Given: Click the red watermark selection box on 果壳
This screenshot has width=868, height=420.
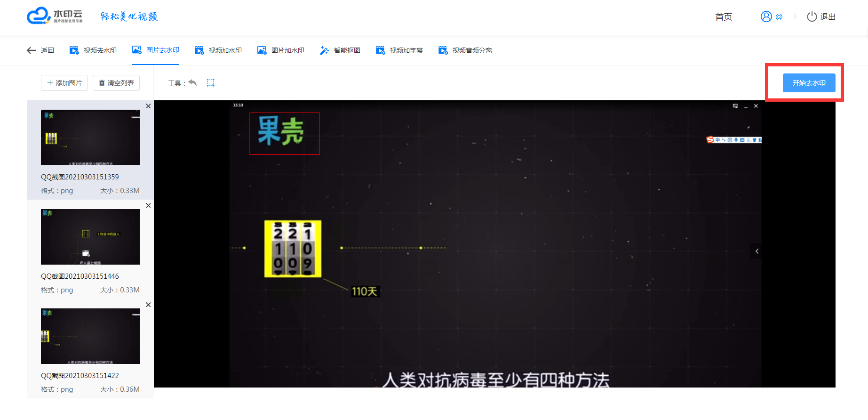Looking at the screenshot, I should click(285, 134).
